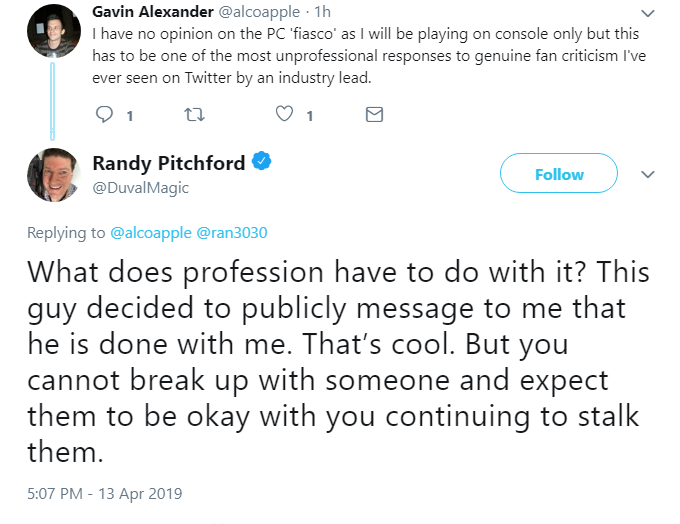
Task: Like Gavin Alexander's tweet with heart icon
Action: (x=284, y=114)
